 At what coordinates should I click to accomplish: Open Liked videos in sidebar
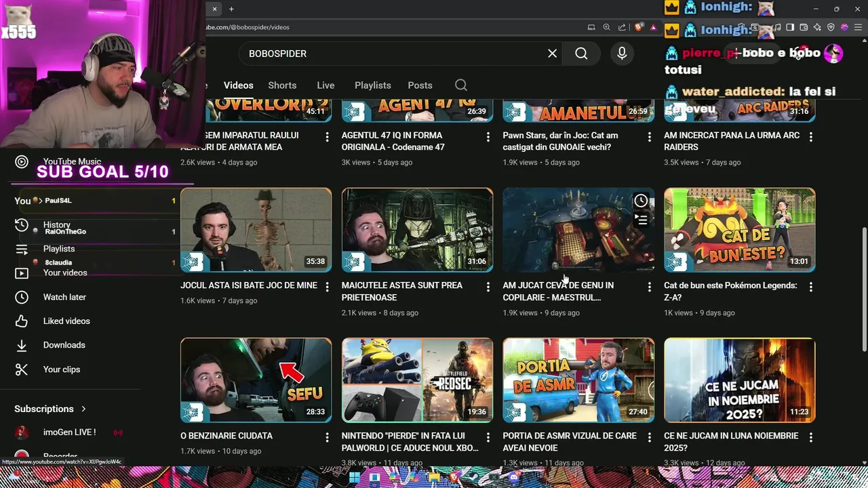click(x=66, y=321)
